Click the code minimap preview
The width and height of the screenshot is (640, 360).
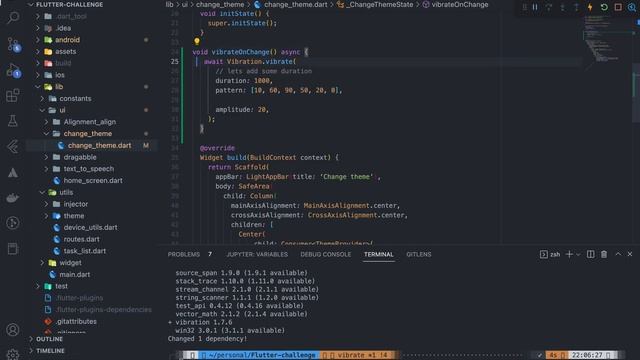[x=607, y=40]
